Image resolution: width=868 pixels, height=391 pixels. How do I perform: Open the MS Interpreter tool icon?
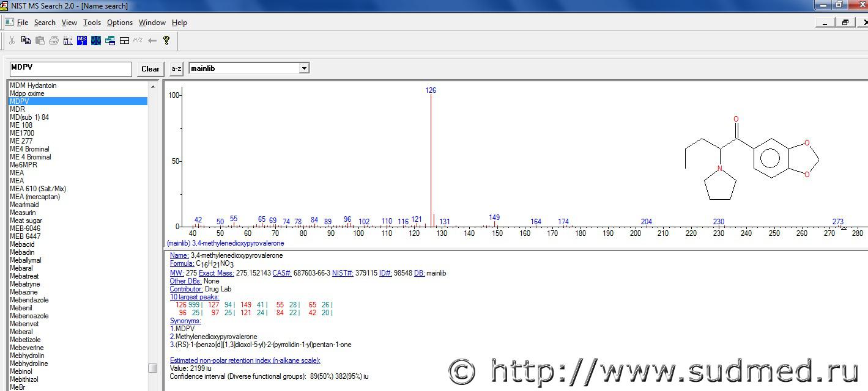82,40
